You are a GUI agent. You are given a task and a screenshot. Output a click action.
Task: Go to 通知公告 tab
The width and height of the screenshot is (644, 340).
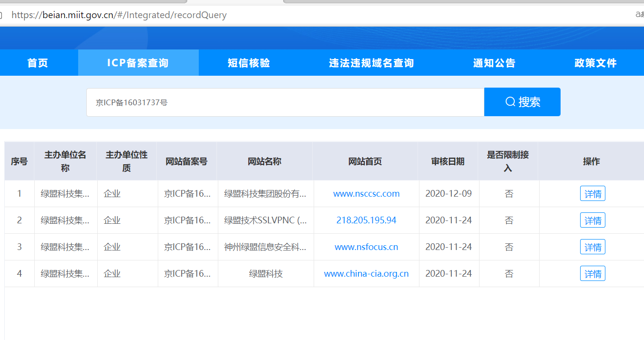[494, 63]
